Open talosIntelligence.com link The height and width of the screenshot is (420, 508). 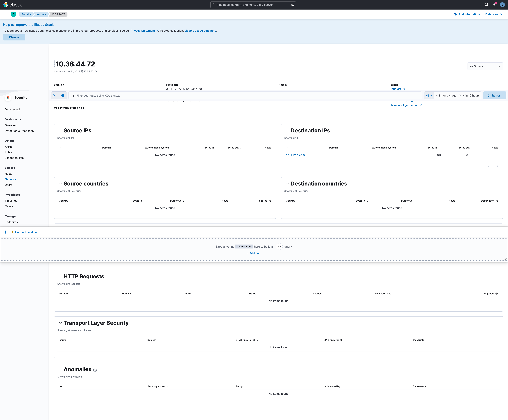[406, 105]
